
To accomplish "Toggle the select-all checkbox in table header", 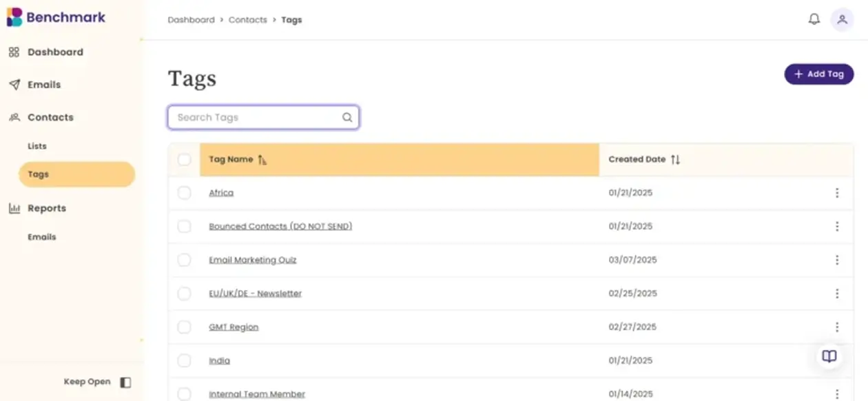I will click(184, 159).
